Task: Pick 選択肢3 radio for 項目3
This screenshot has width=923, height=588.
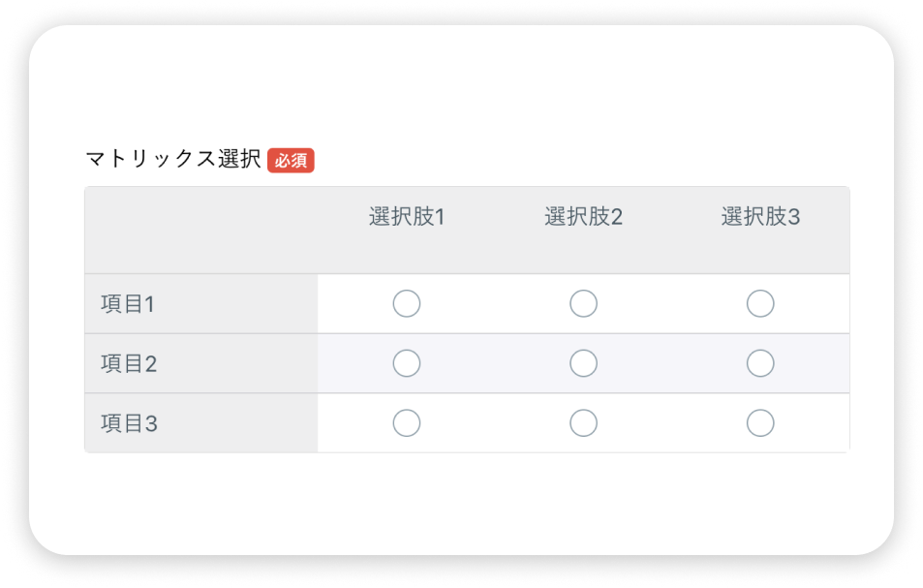Action: 760,423
